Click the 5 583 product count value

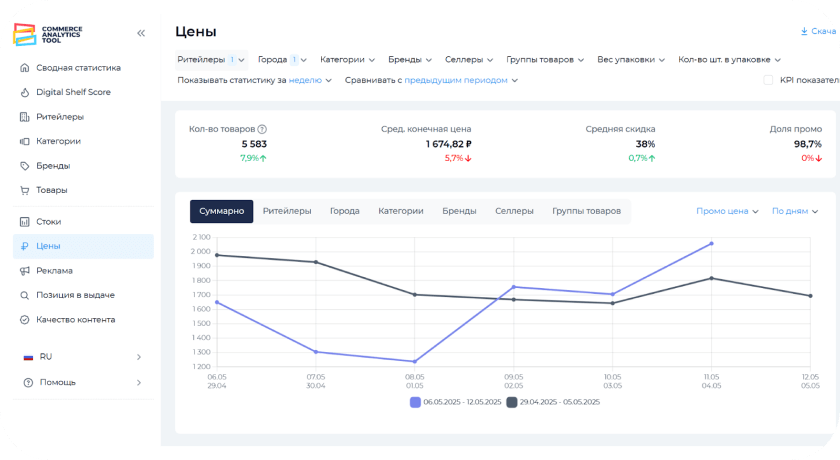pyautogui.click(x=254, y=144)
